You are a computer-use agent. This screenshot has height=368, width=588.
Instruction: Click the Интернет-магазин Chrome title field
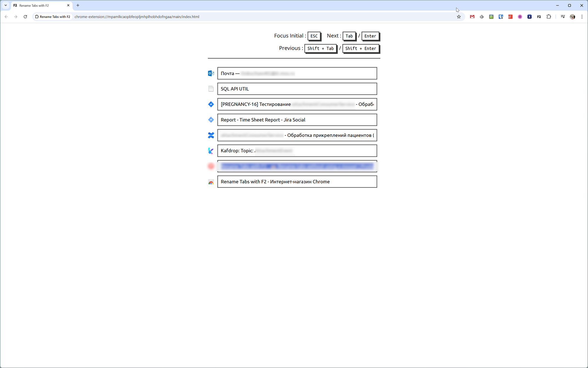point(297,182)
